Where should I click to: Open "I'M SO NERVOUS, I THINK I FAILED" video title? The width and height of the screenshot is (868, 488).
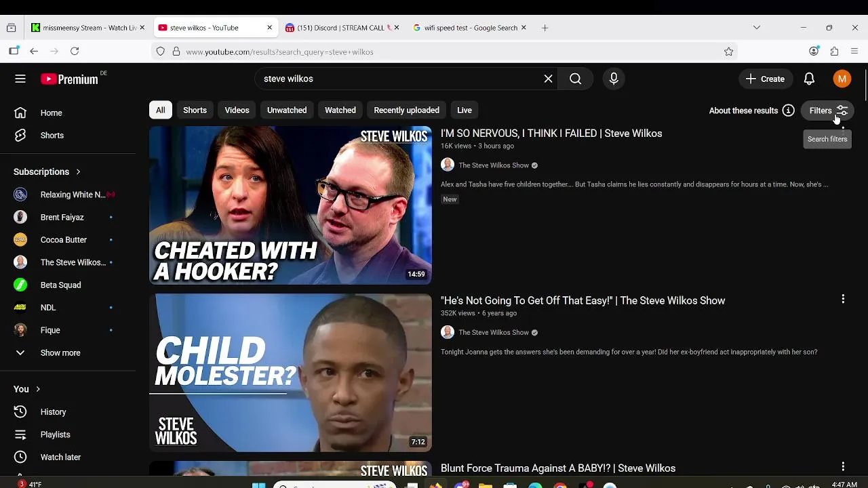click(551, 134)
